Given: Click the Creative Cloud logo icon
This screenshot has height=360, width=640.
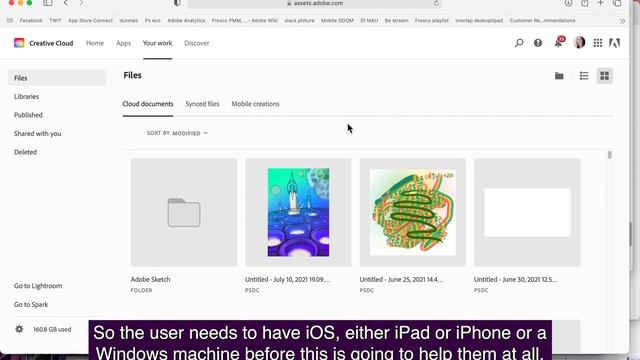Looking at the screenshot, I should pos(19,43).
